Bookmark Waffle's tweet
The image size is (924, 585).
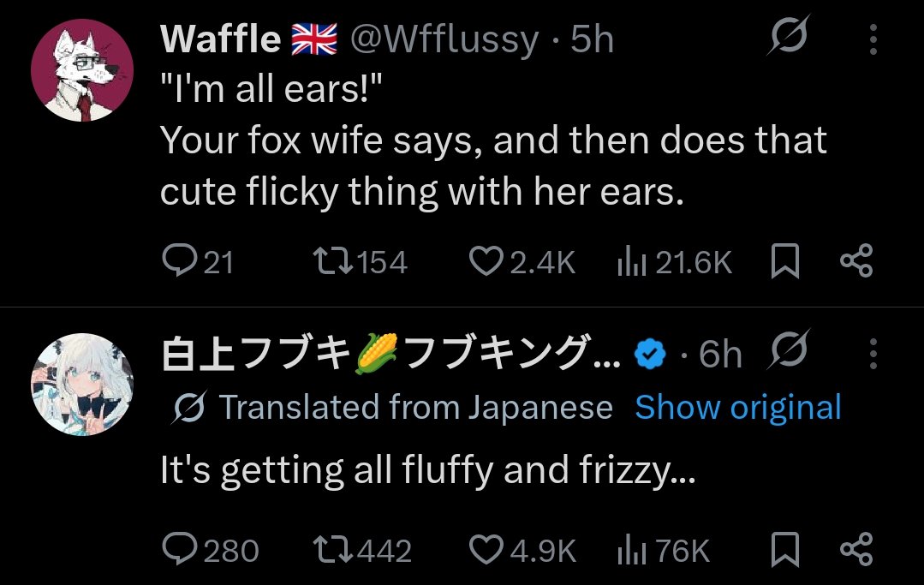[x=785, y=262]
